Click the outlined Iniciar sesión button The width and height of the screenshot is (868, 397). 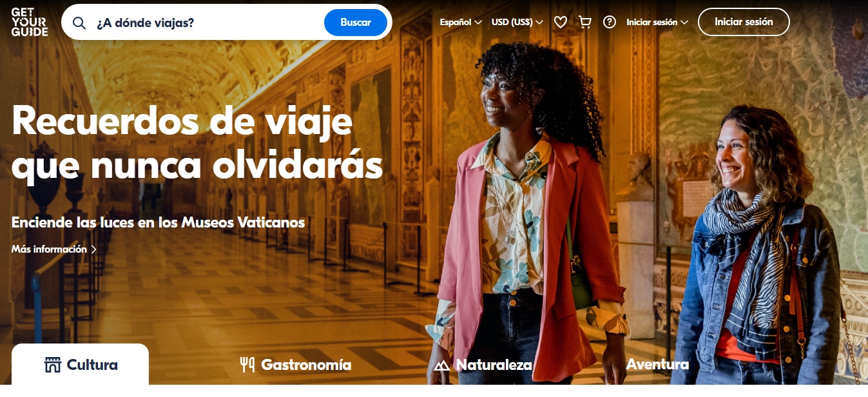[x=744, y=22]
